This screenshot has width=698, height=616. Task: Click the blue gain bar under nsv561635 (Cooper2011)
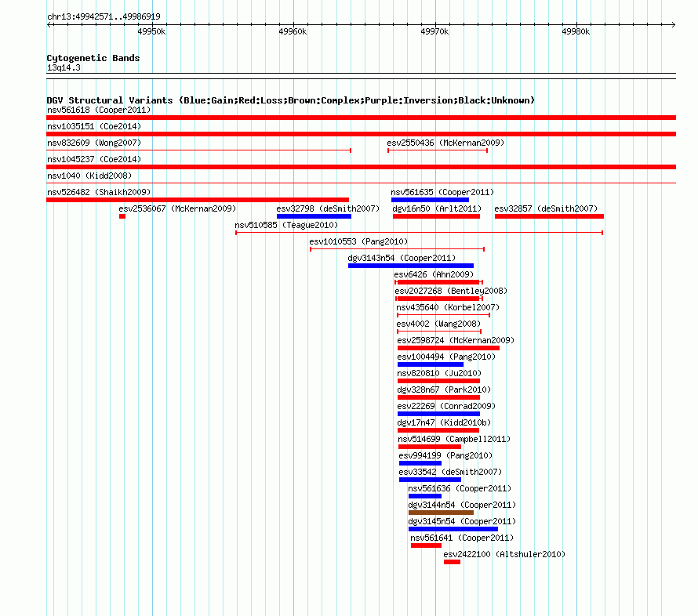coord(430,200)
